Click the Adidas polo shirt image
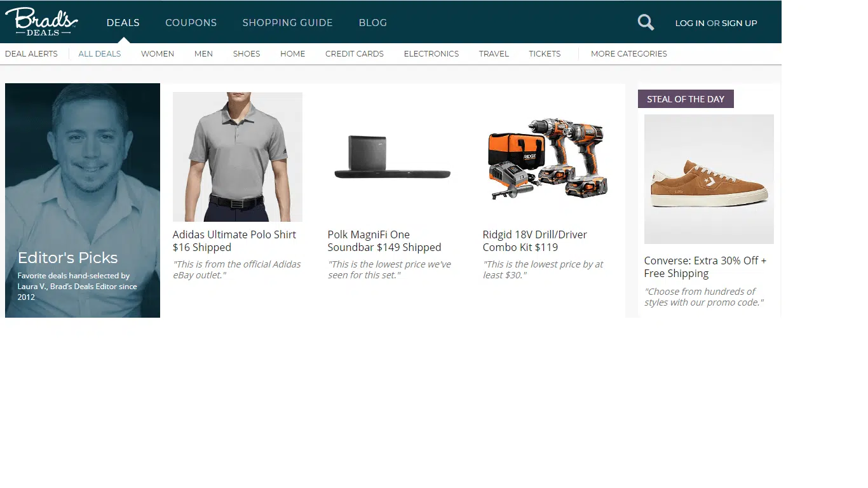This screenshot has height=488, width=868. tap(238, 157)
